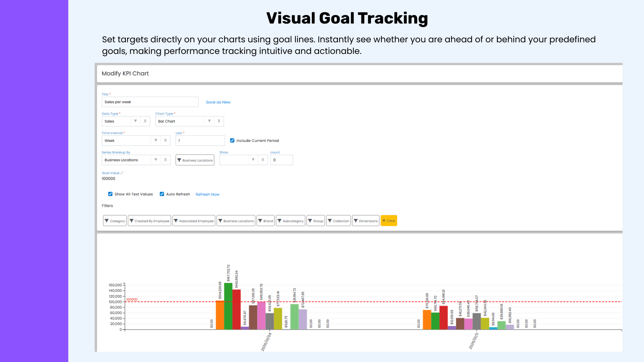Click the Save as New link
The width and height of the screenshot is (644, 362).
(x=218, y=102)
